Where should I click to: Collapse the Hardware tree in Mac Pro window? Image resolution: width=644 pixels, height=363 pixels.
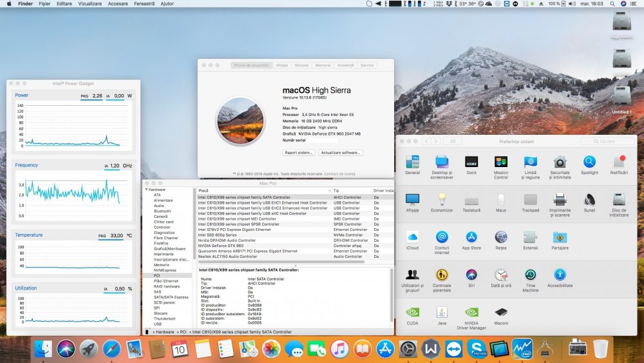tap(146, 190)
